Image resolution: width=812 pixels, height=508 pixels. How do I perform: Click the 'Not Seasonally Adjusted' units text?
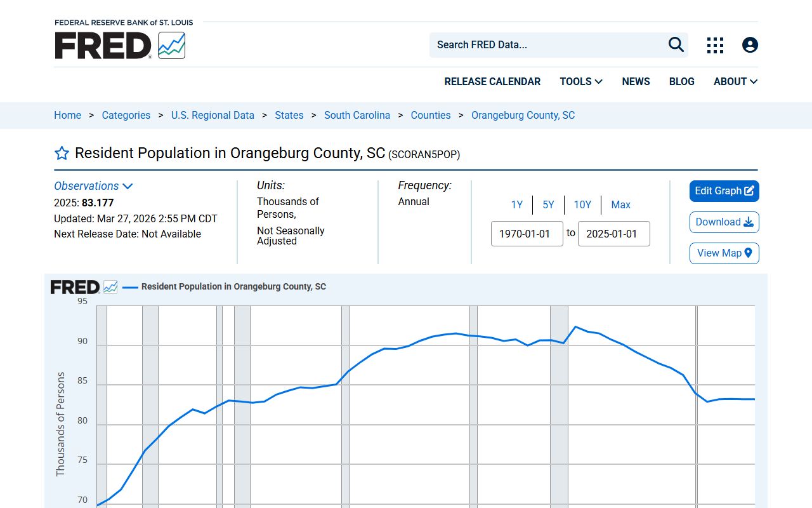coord(291,236)
